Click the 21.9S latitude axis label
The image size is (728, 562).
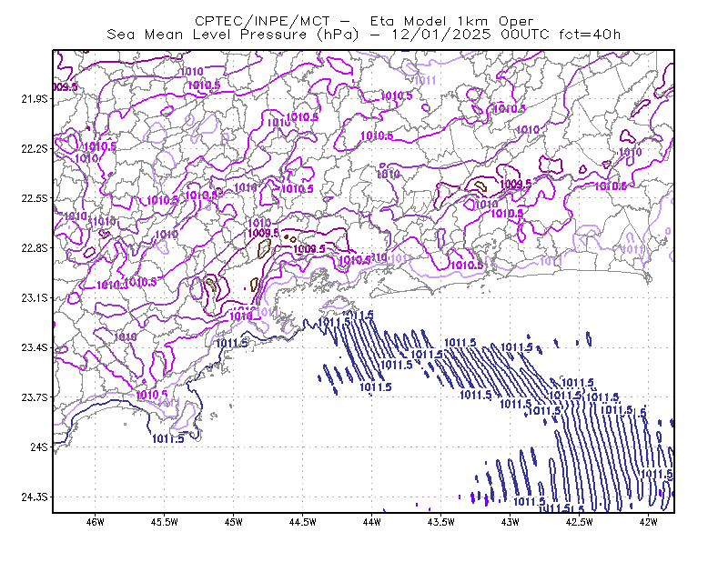pyautogui.click(x=35, y=99)
